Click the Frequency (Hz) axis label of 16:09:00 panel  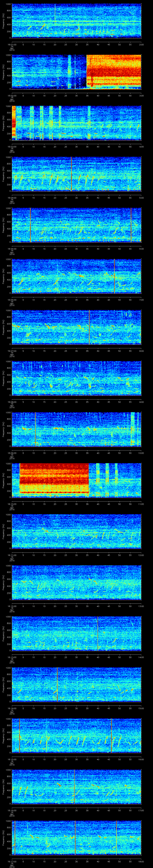point(3,429)
